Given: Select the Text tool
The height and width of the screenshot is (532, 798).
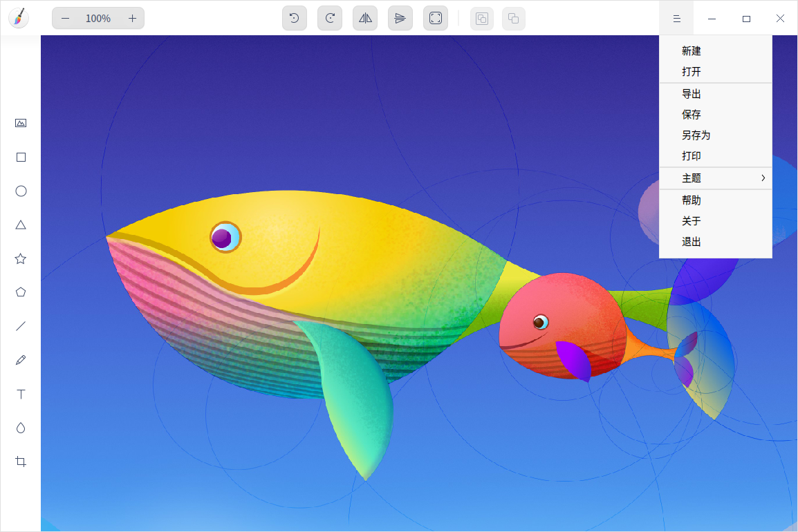Looking at the screenshot, I should 21,395.
